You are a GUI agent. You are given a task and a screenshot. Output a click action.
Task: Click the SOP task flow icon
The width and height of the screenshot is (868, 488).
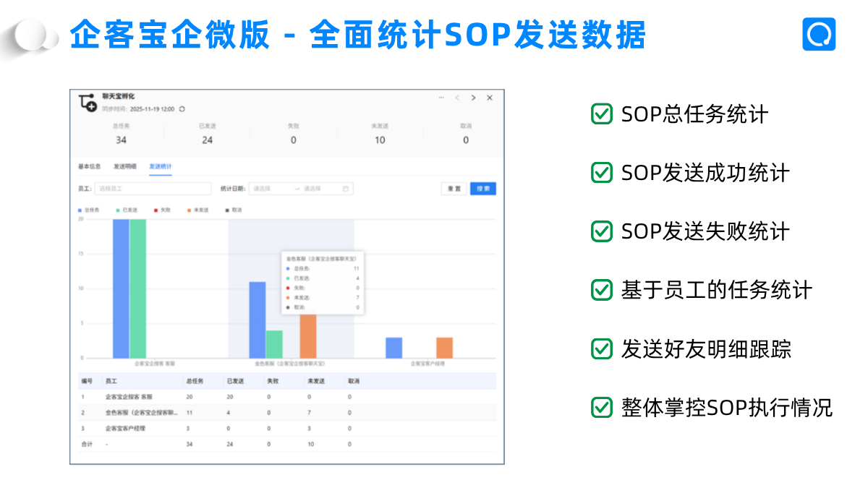pos(87,103)
